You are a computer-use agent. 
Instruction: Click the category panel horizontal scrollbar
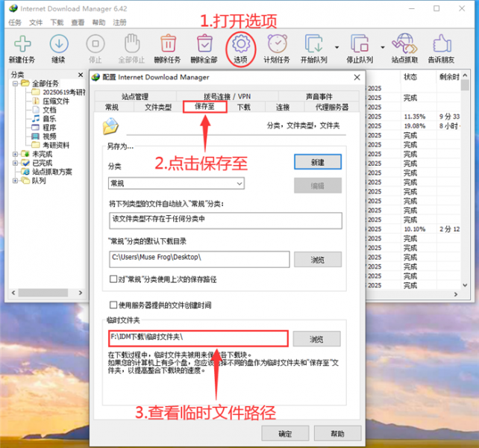[x=43, y=293]
